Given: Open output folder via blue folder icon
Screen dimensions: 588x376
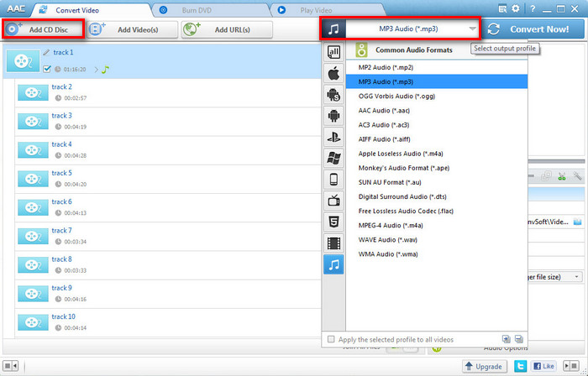Looking at the screenshot, I should 578,222.
